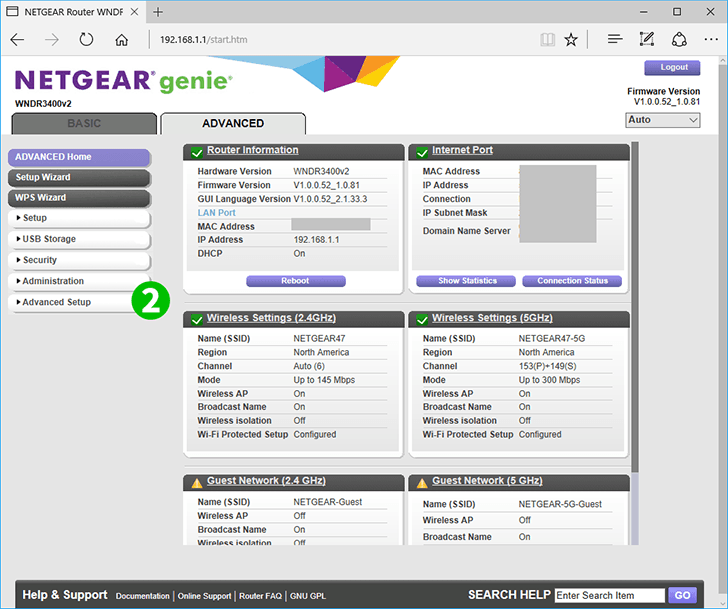The height and width of the screenshot is (609, 728).
Task: Open browser More actions ellipsis
Action: 711,39
